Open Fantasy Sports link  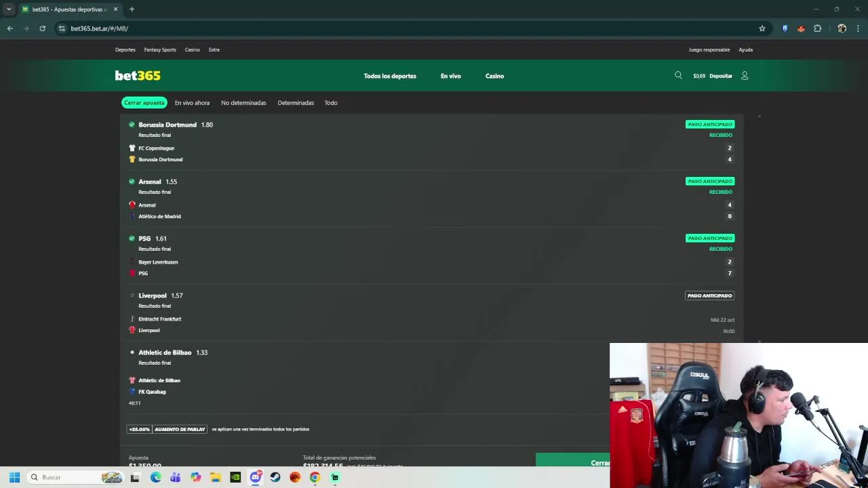(160, 49)
